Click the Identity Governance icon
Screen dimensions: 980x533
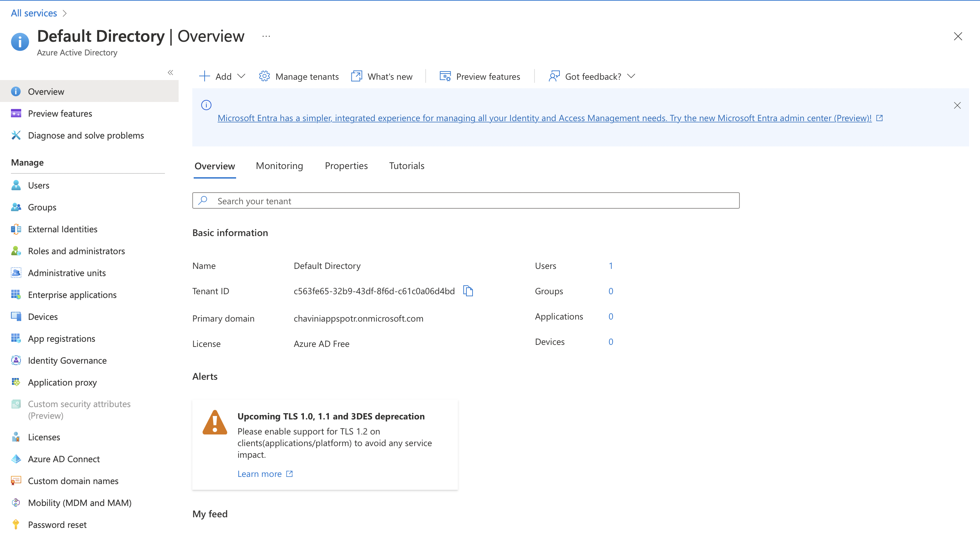click(16, 360)
